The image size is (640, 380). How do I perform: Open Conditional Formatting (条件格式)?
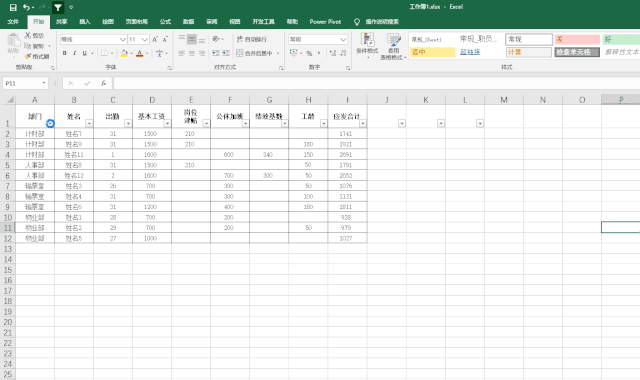click(367, 46)
